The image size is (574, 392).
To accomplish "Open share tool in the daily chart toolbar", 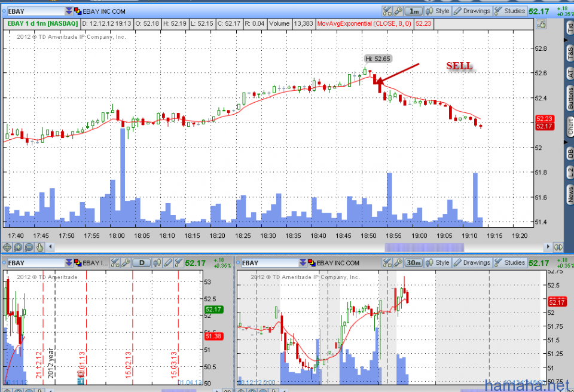I will point(115,263).
